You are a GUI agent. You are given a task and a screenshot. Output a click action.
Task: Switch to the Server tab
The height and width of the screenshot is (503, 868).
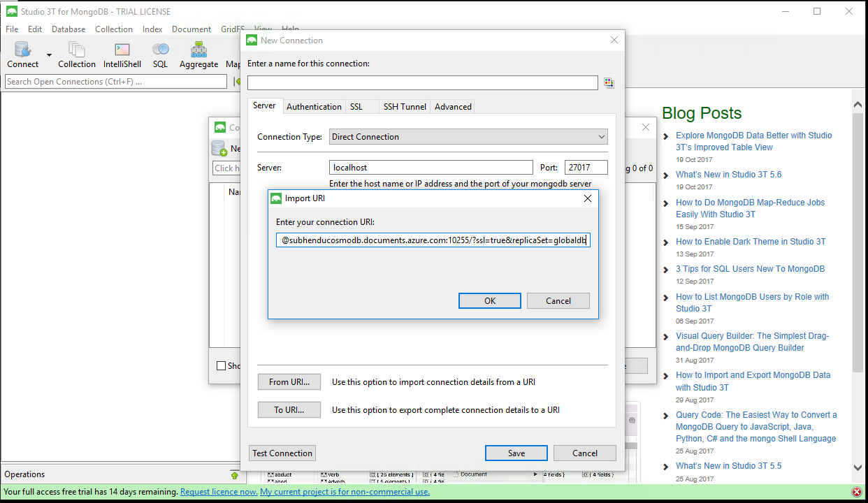(x=264, y=105)
